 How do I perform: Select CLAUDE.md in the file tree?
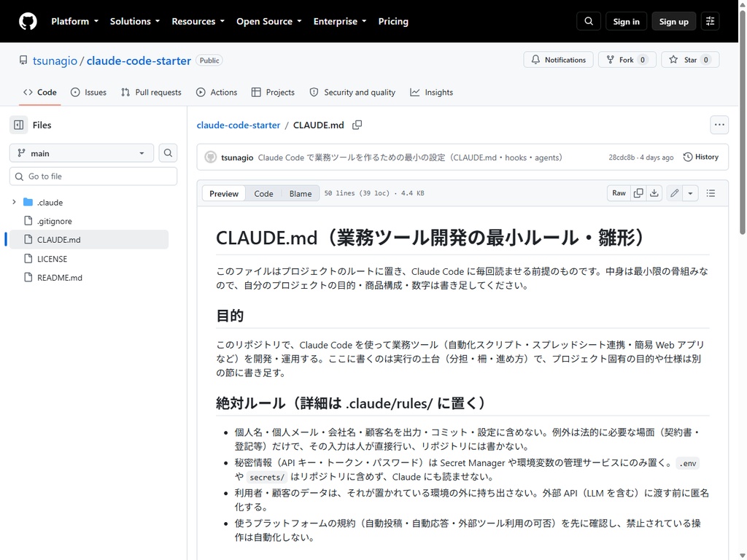click(x=88, y=239)
